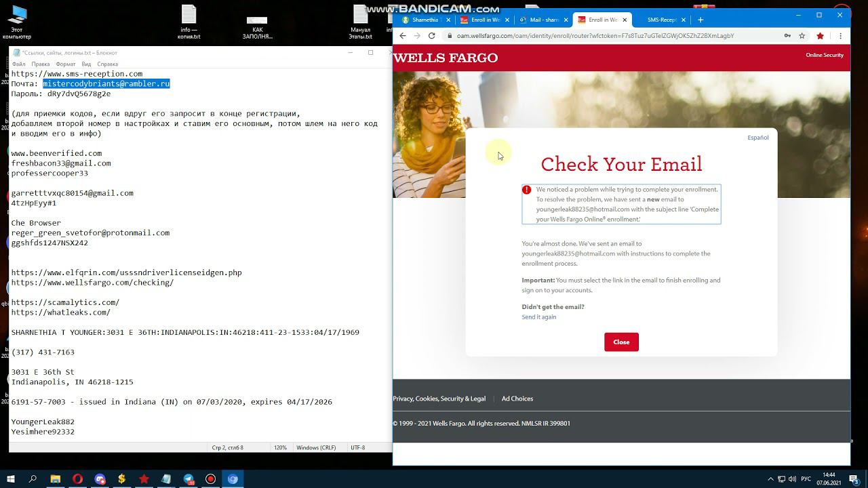Click the '120%' zoom indicator in Notepad status bar
This screenshot has width=868, height=488.
click(x=279, y=448)
